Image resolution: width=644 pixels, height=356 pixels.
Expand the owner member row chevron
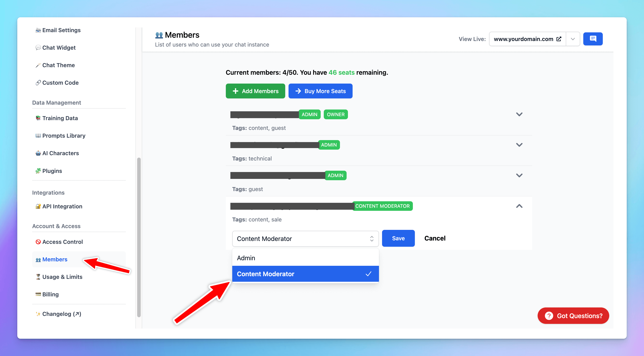click(519, 115)
